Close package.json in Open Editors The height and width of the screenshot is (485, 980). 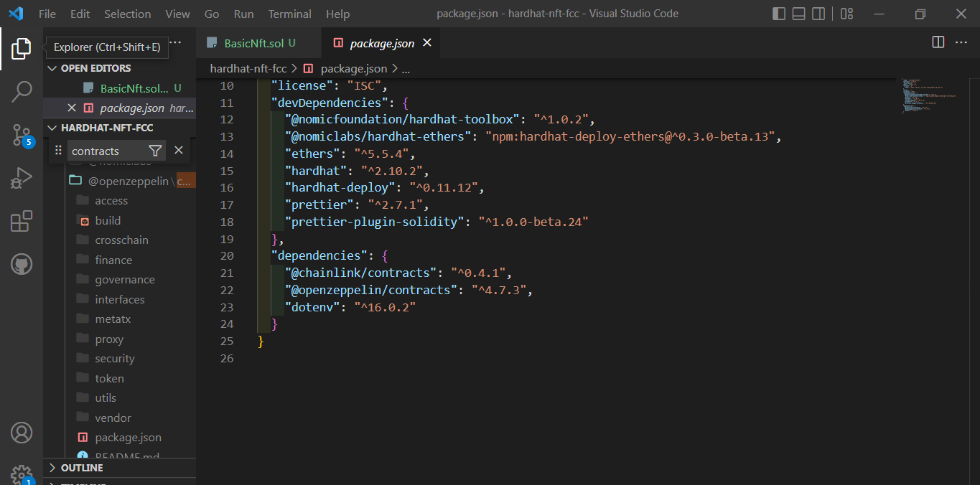(x=71, y=108)
